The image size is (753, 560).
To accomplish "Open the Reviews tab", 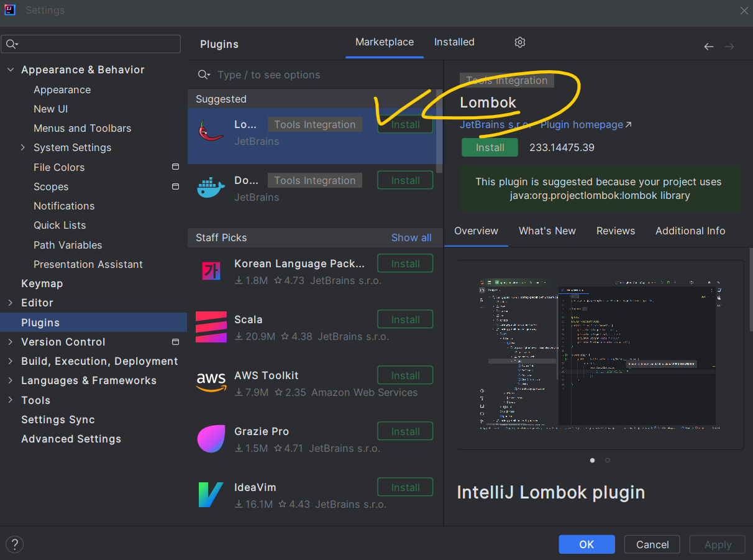I will [x=616, y=231].
